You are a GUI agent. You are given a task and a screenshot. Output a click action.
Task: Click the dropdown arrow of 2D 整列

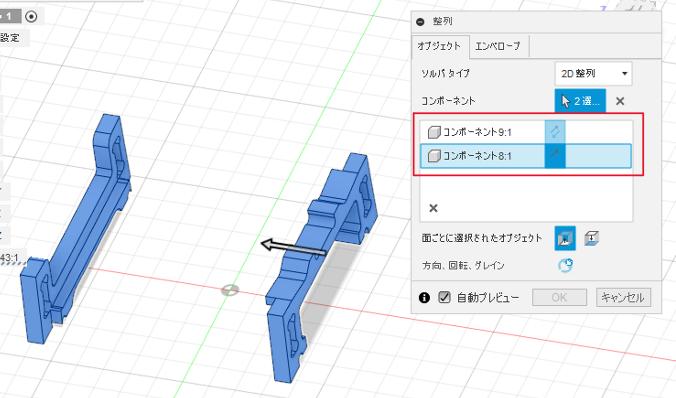click(x=624, y=74)
